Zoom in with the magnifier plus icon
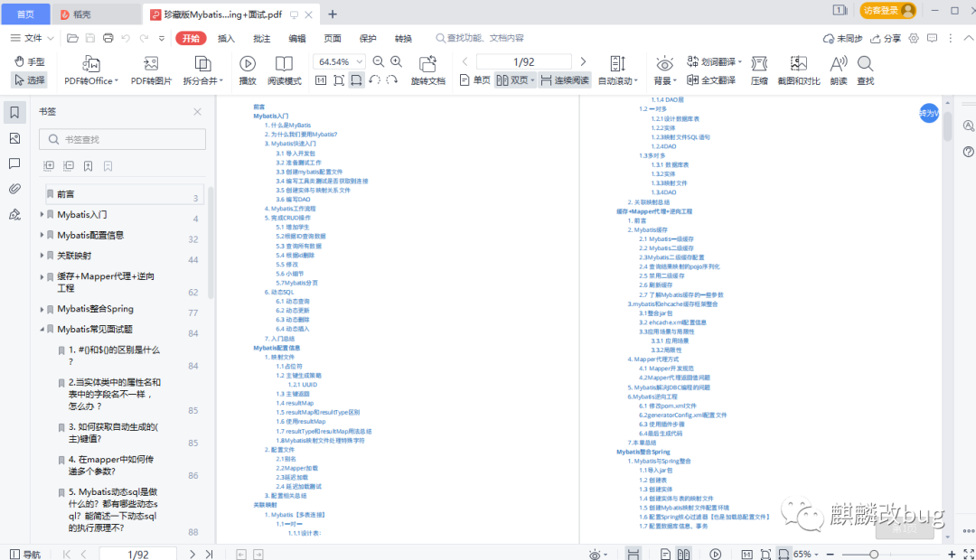This screenshot has width=976, height=560. click(396, 61)
